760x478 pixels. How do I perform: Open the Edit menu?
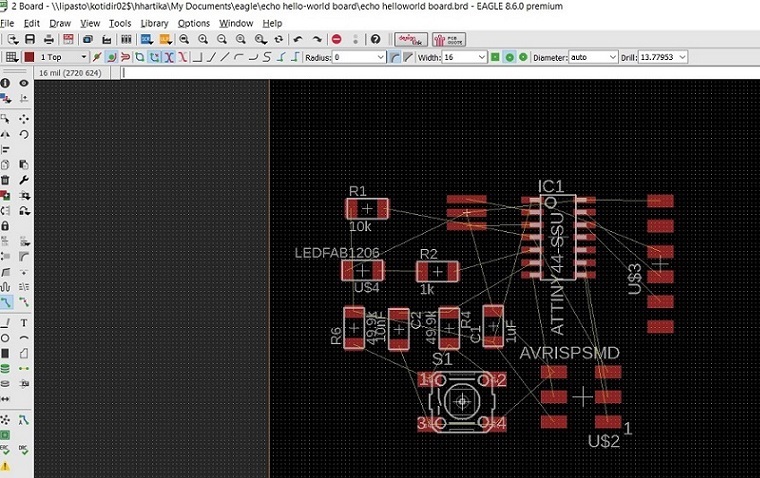[32, 23]
